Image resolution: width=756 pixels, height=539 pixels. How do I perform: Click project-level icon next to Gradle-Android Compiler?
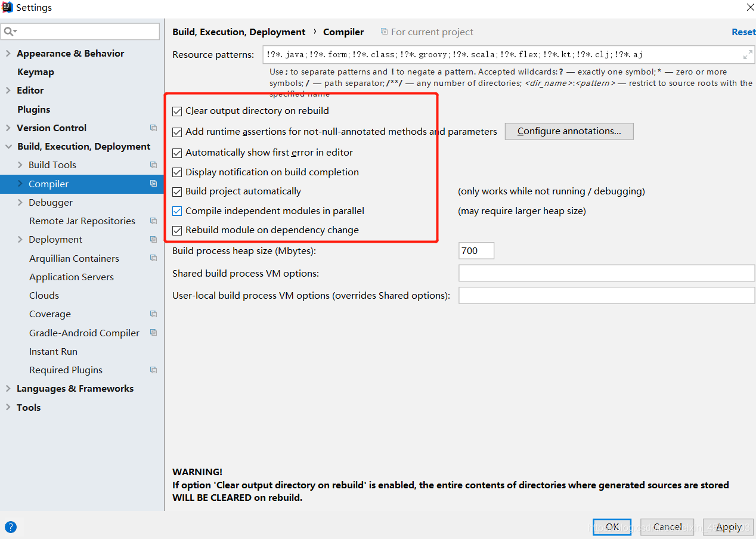click(153, 333)
